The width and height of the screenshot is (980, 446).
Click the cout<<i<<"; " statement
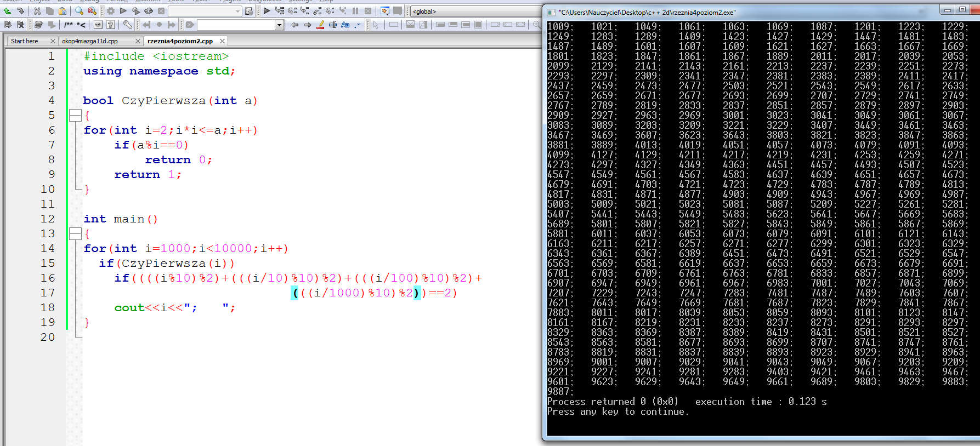174,307
